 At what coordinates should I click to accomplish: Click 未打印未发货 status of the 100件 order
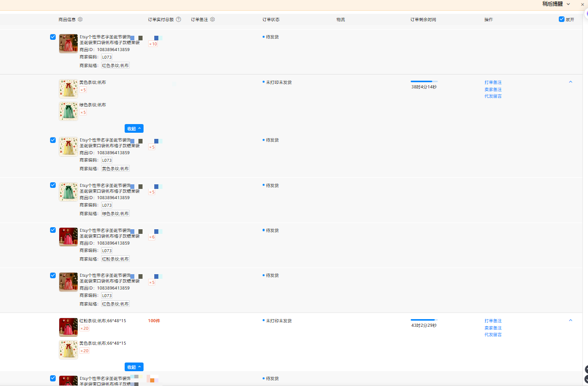278,321
